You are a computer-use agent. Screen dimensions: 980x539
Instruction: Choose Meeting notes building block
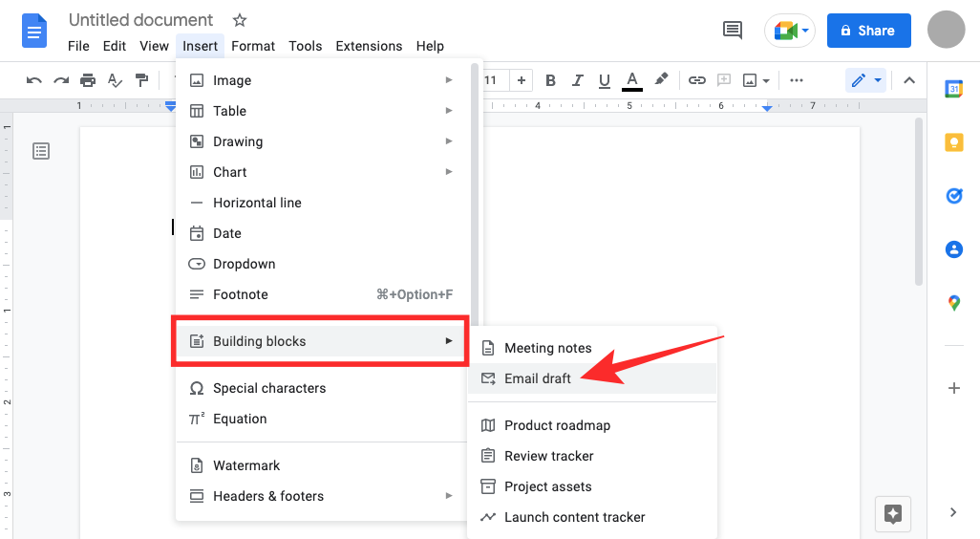[x=592, y=348]
